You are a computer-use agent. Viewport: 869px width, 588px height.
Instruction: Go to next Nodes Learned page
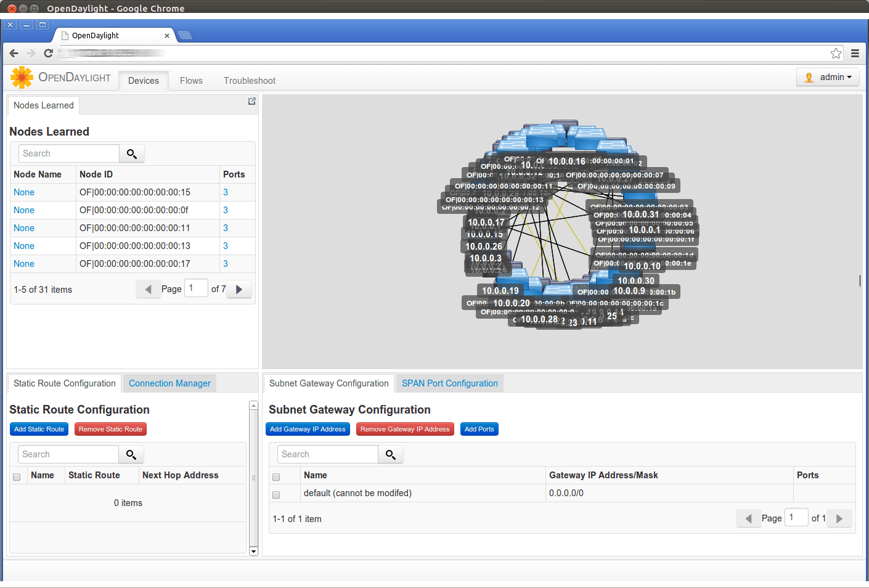(x=239, y=289)
